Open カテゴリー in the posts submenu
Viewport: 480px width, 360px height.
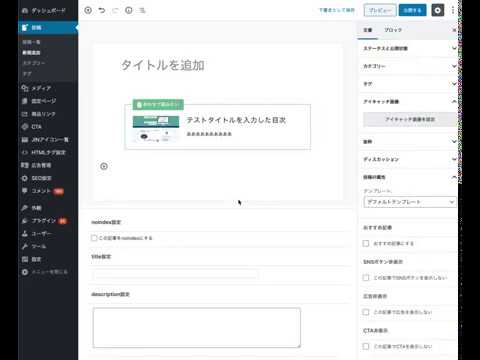coord(33,63)
